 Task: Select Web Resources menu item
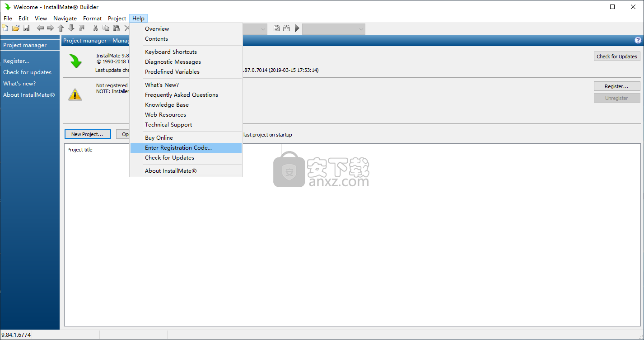coord(186,114)
